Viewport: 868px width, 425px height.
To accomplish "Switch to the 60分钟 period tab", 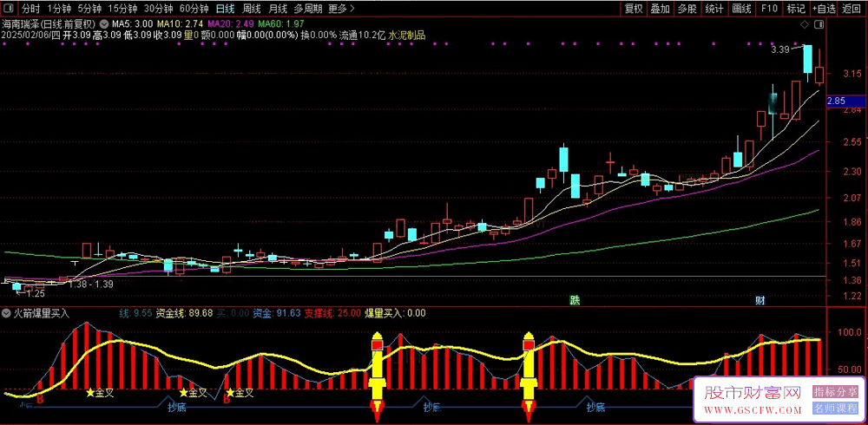I will (194, 9).
